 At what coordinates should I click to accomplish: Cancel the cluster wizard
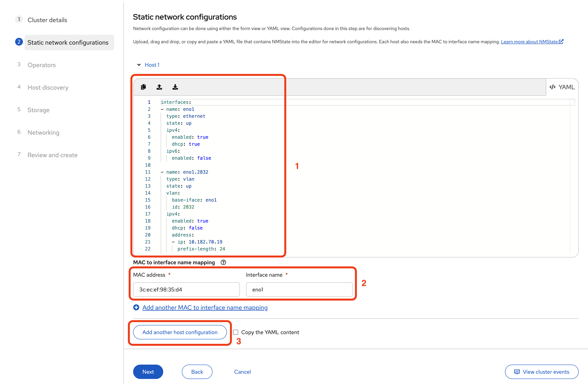tap(242, 372)
